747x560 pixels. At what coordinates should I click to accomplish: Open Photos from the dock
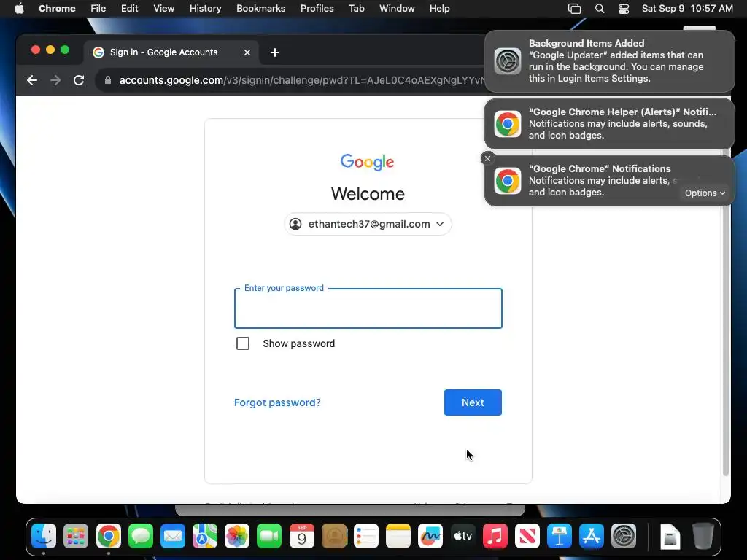pyautogui.click(x=237, y=537)
